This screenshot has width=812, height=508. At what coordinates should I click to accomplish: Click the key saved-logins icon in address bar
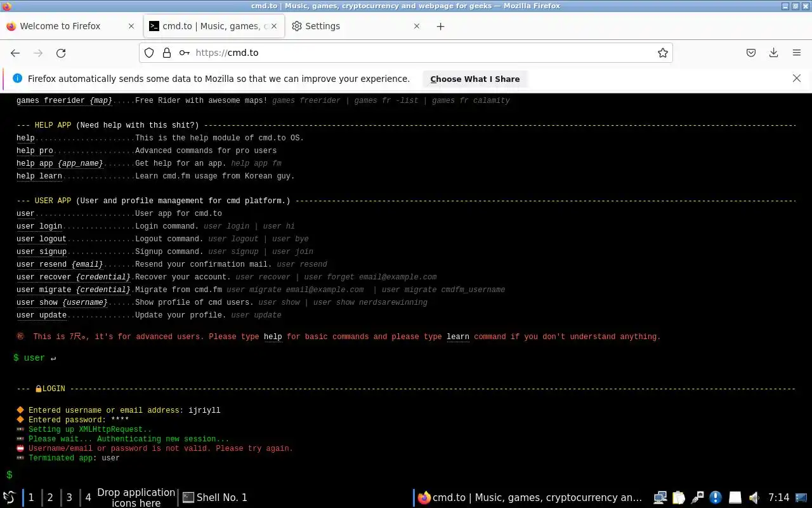(185, 53)
